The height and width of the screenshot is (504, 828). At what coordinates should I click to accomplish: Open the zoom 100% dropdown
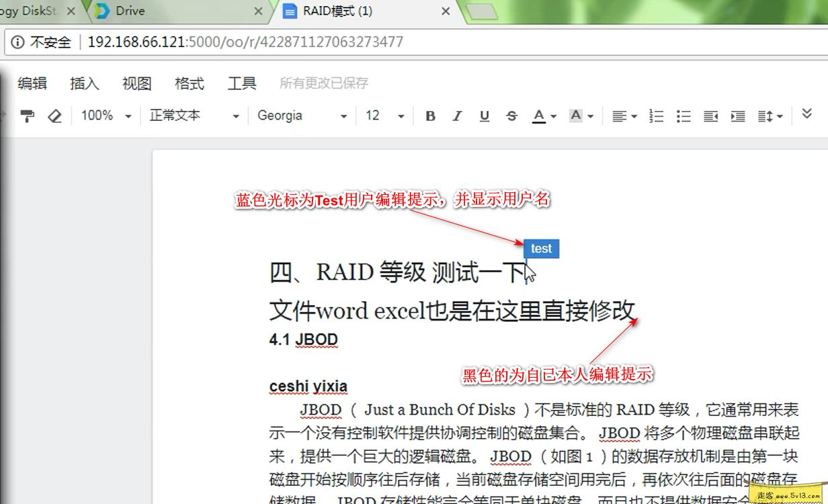tap(105, 116)
